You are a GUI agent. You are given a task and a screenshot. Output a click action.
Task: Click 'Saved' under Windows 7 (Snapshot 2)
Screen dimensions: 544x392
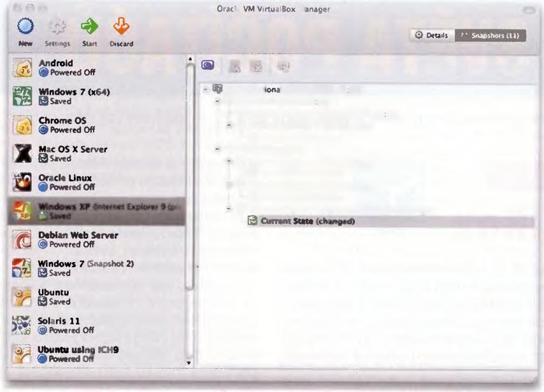tap(60, 273)
